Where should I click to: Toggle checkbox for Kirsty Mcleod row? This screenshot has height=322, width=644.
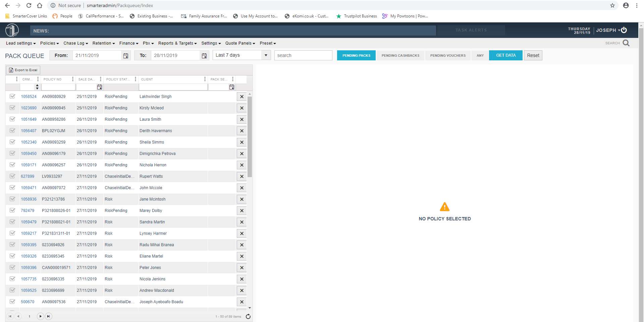click(x=12, y=108)
